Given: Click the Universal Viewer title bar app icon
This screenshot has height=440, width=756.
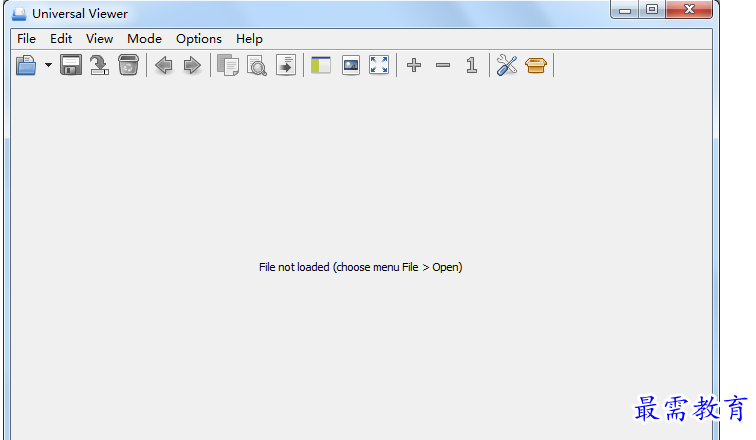Looking at the screenshot, I should (x=19, y=14).
